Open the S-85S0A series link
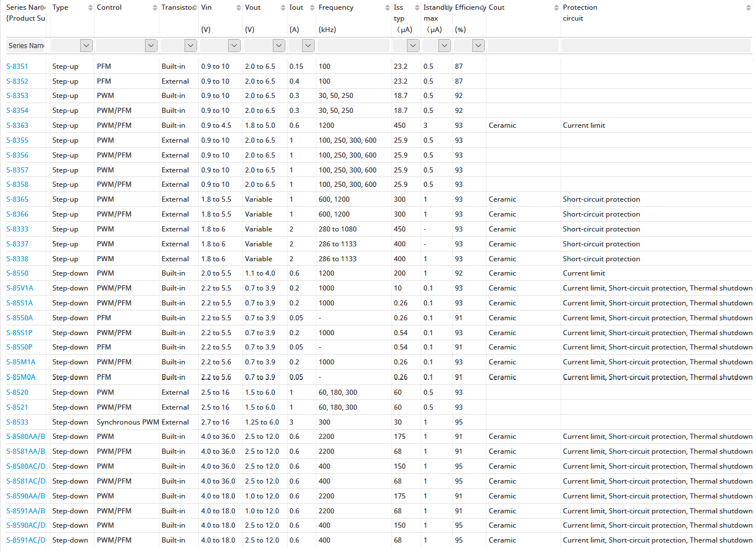This screenshot has width=756, height=554. [19, 318]
